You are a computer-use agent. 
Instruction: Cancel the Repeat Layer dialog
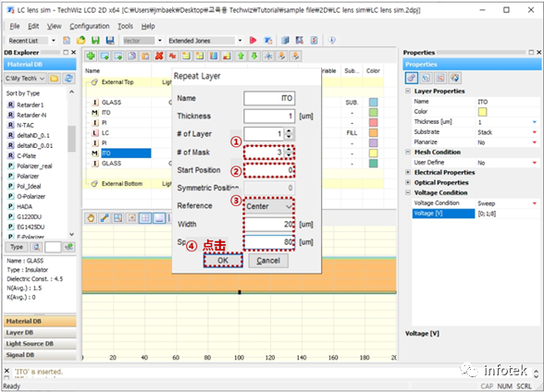(268, 261)
